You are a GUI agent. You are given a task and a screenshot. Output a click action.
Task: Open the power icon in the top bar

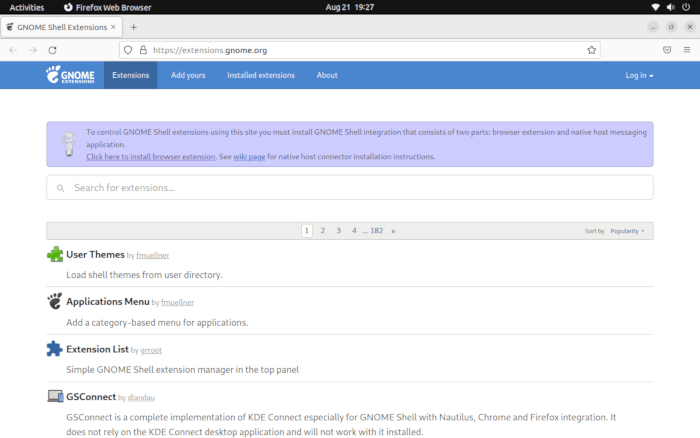click(x=686, y=7)
